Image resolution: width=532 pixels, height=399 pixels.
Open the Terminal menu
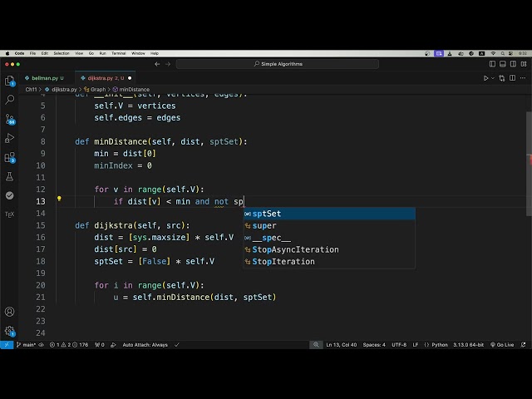pos(118,53)
